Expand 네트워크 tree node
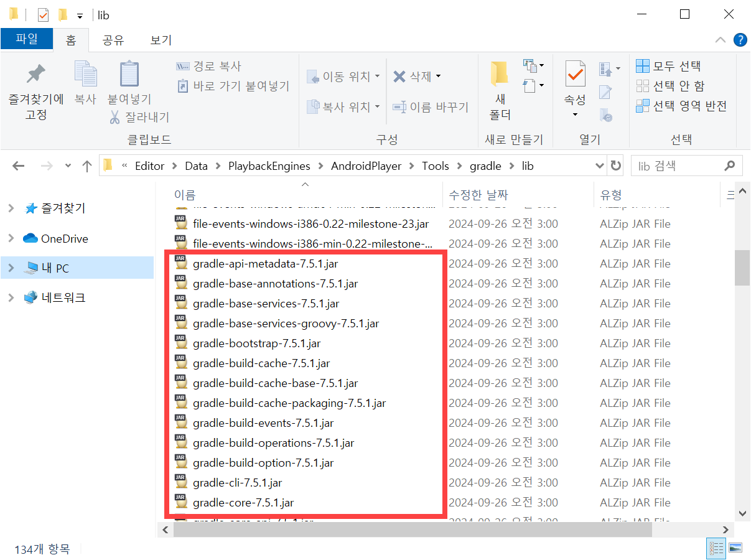Viewport: 751px width, 560px height. coord(11,298)
